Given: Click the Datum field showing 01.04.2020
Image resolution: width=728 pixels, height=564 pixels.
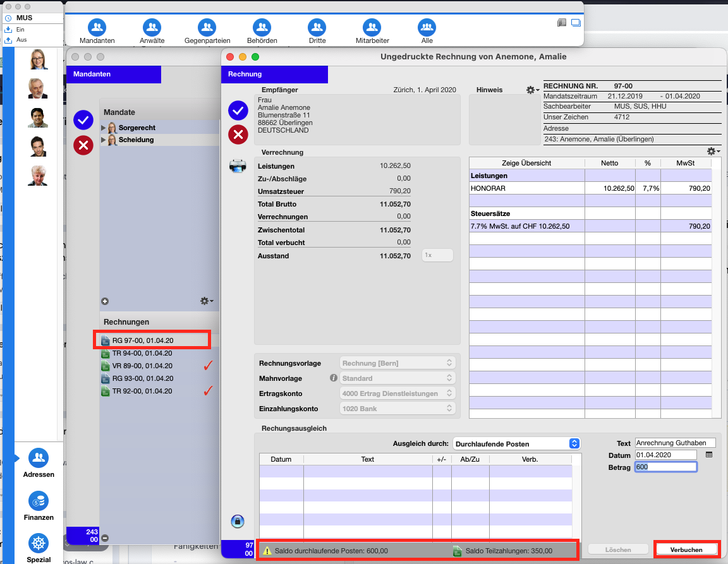Looking at the screenshot, I should (666, 455).
